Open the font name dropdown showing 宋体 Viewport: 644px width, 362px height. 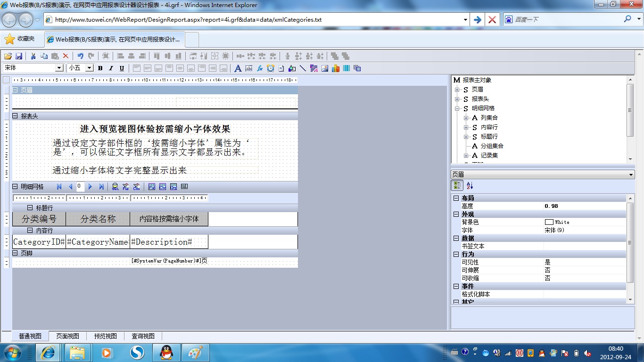(59, 68)
